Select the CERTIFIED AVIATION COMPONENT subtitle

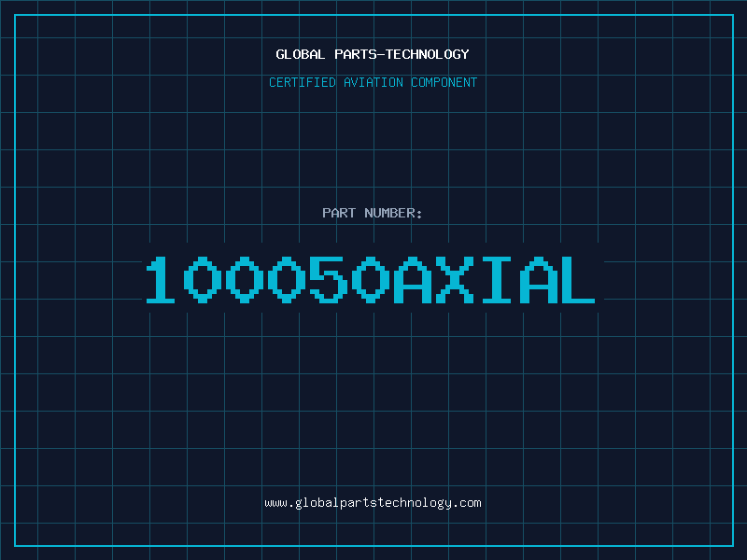point(373,82)
